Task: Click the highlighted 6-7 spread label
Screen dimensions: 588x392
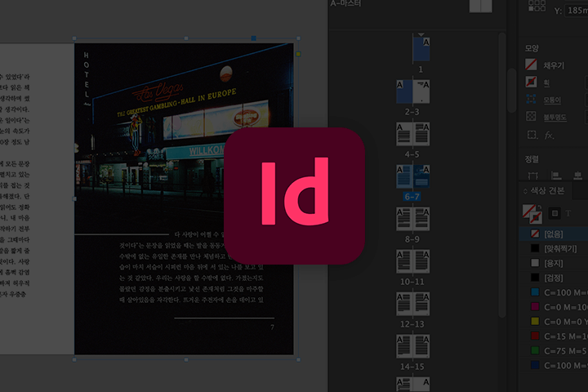Action: pyautogui.click(x=412, y=197)
